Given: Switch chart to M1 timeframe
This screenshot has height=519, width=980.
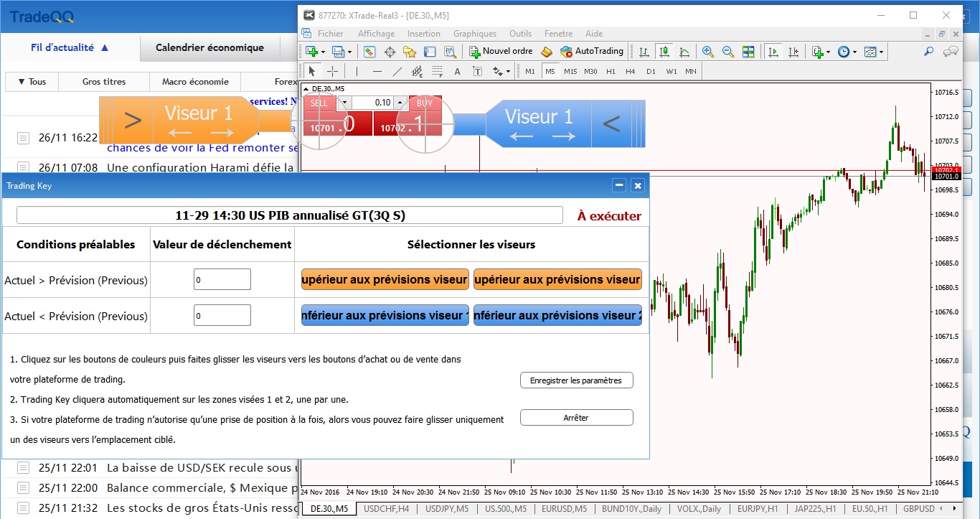Looking at the screenshot, I should 530,71.
